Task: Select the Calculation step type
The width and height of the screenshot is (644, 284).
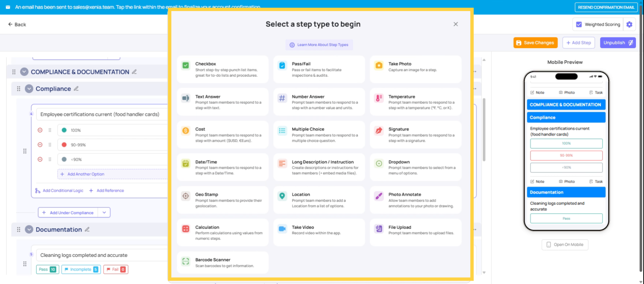Action: 222,232
